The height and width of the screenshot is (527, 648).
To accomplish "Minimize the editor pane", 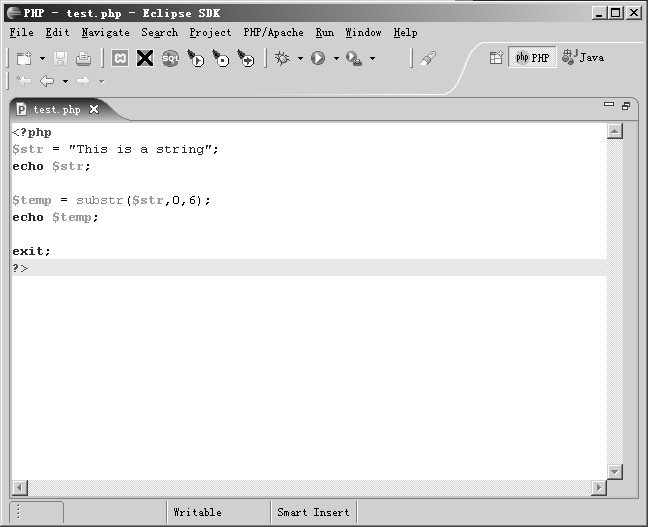I will click(609, 104).
